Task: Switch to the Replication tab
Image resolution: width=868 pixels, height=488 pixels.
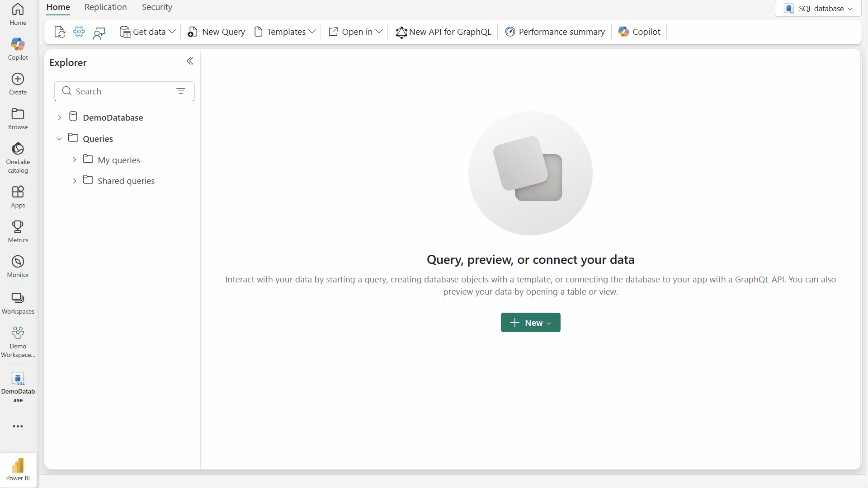Action: click(x=105, y=7)
